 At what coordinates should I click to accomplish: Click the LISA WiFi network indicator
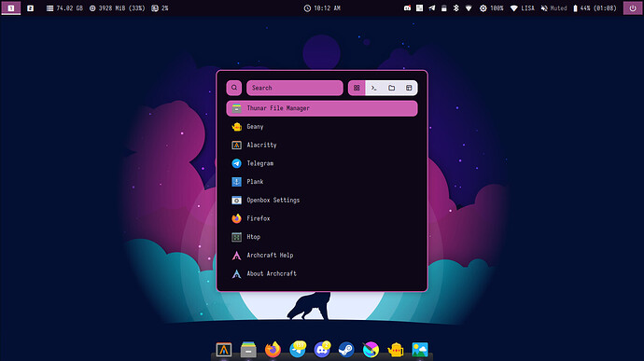(523, 8)
